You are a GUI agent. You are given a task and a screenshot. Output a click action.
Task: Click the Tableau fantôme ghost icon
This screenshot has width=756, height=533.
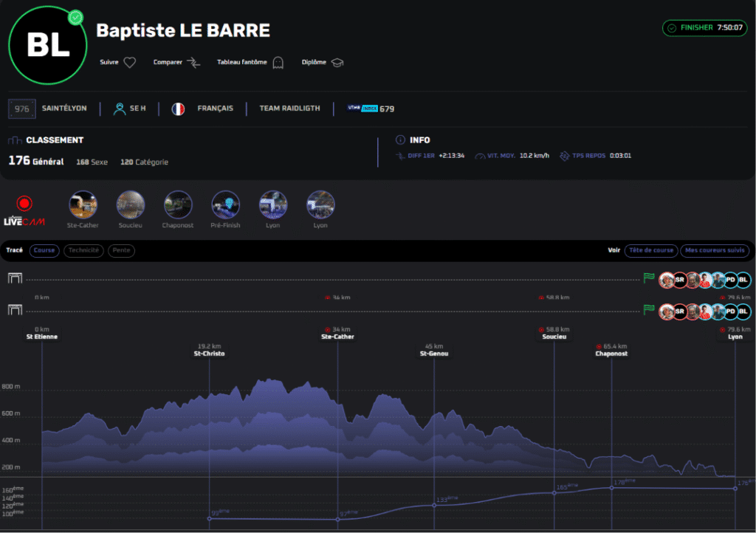click(x=278, y=63)
